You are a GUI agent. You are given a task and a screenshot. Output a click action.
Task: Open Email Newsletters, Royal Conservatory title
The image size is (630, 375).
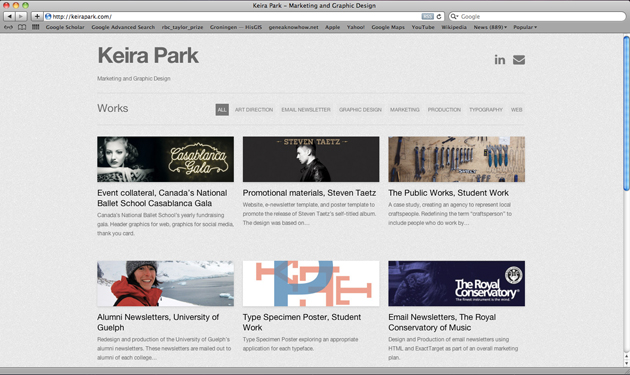pyautogui.click(x=442, y=322)
